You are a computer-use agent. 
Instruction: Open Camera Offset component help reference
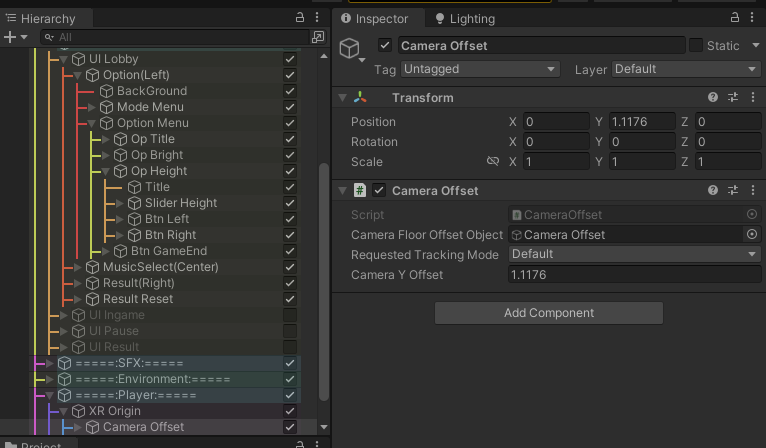(x=713, y=190)
